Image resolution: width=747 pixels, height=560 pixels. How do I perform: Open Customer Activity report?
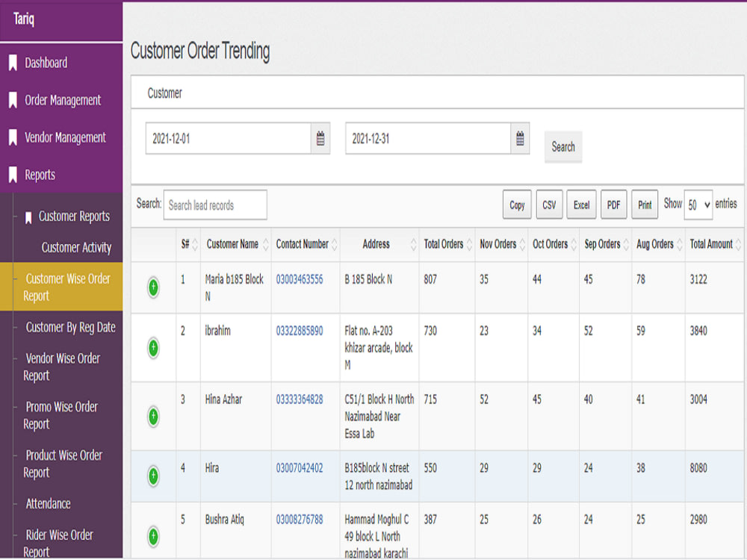76,248
